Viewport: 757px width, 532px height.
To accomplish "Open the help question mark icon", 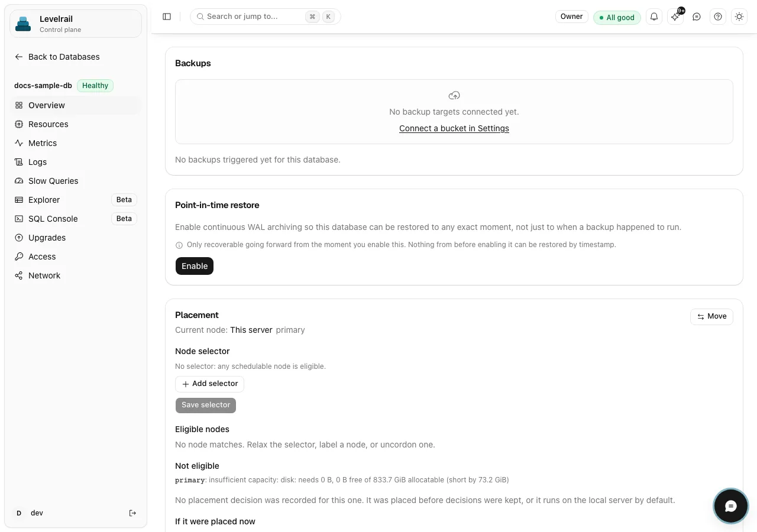I will [718, 17].
